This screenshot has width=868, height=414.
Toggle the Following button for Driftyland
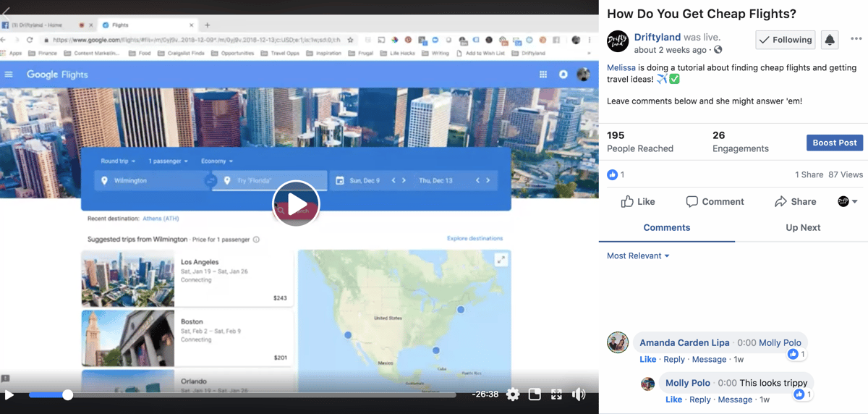point(786,40)
